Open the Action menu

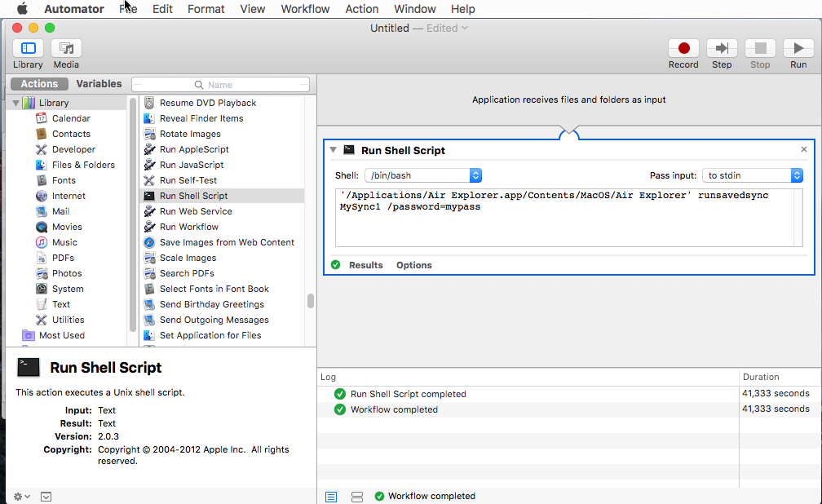coord(362,9)
